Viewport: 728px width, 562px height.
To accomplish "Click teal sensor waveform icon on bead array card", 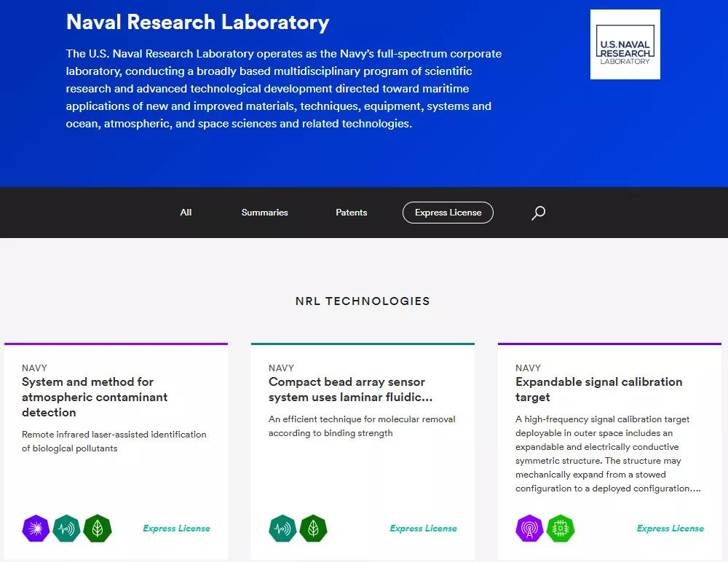I will tap(282, 528).
